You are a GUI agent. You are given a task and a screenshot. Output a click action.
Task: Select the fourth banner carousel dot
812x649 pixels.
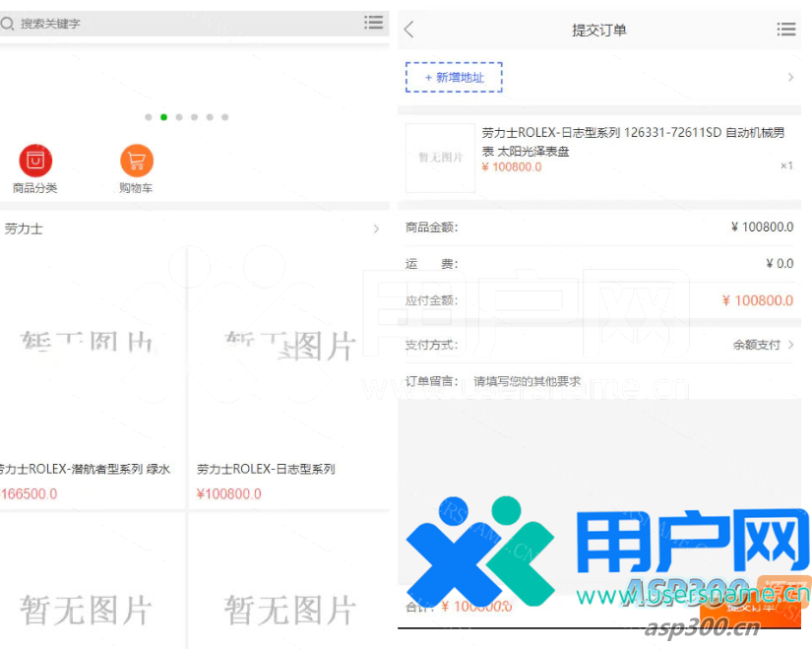tap(194, 117)
